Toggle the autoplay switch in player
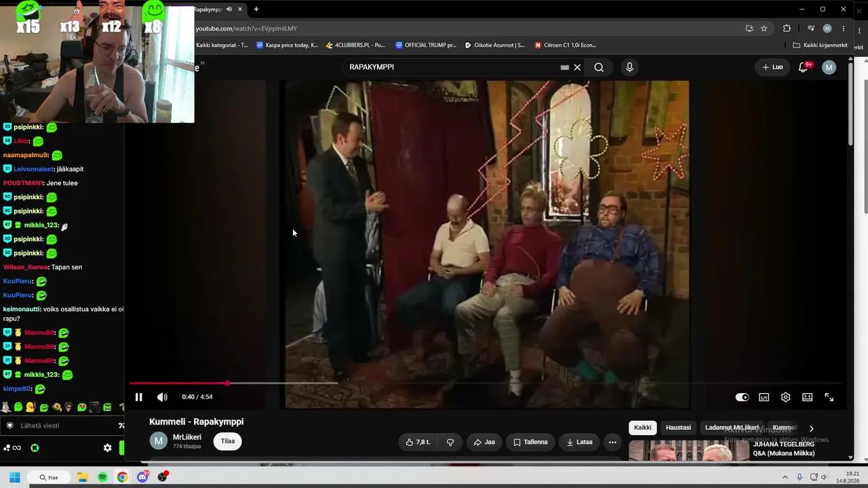Screen dimensions: 868x488 742,397
